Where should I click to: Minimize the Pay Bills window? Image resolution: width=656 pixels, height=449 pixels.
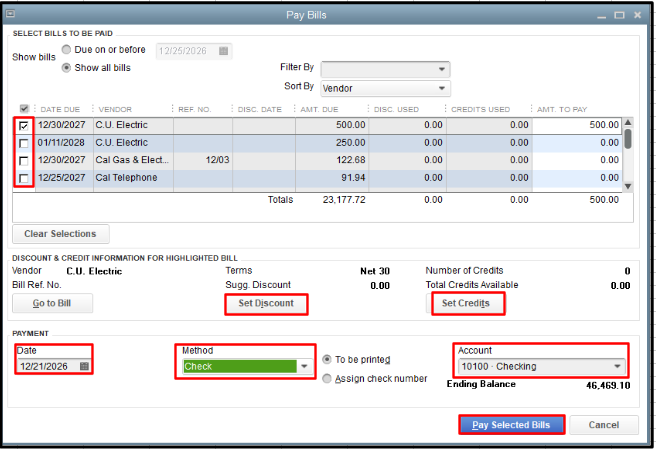click(602, 16)
